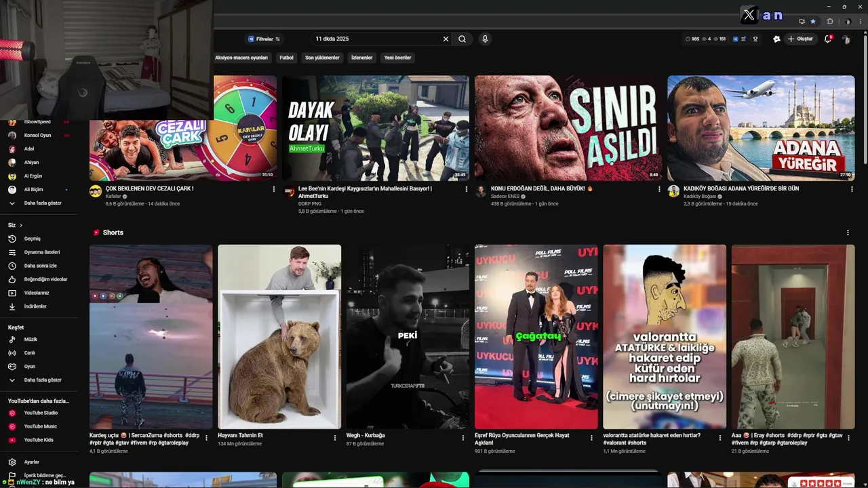This screenshot has width=868, height=488.
Task: Open DAYAK OLAYI video thumbnail
Action: tap(376, 128)
